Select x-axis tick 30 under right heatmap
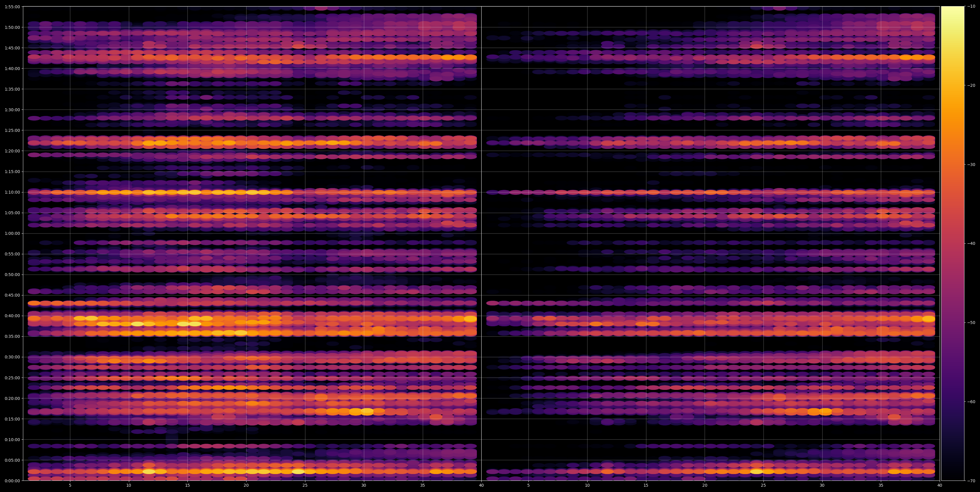Image resolution: width=980 pixels, height=492 pixels. point(822,486)
